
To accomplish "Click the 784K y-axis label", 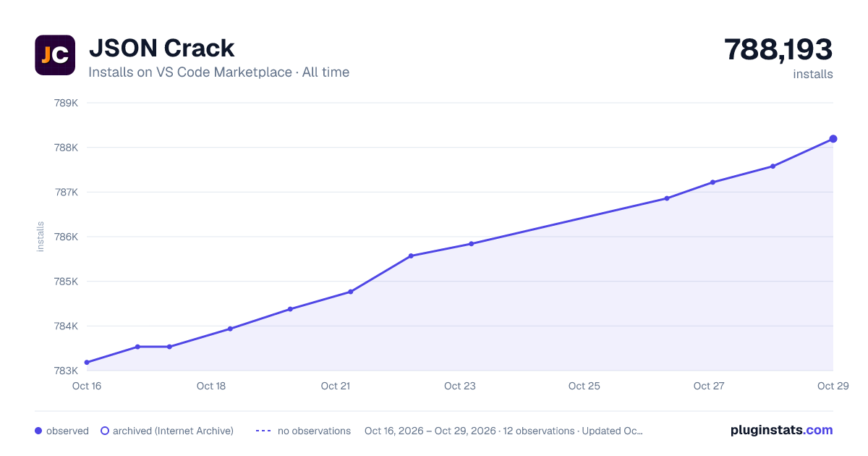I will (66, 326).
